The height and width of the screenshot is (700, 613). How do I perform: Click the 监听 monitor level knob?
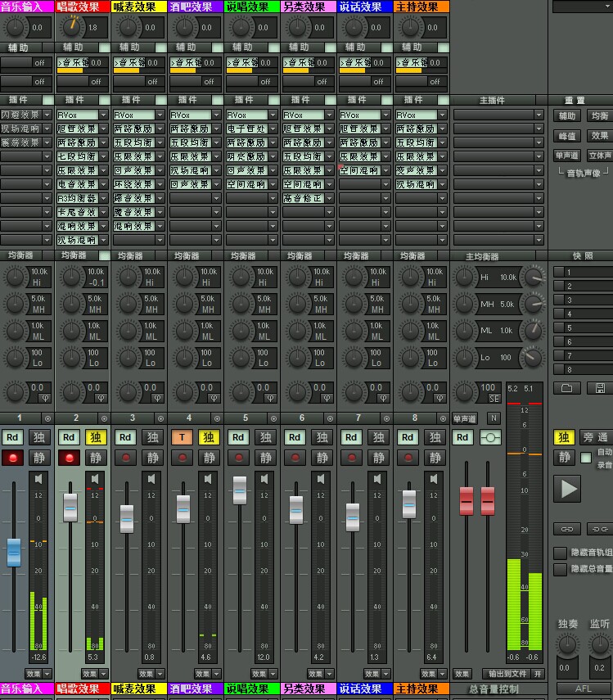[x=600, y=644]
